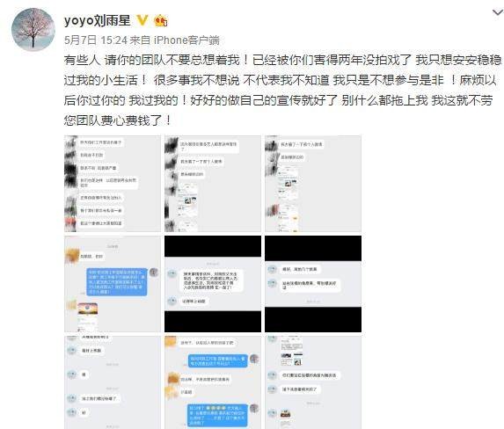Viewport: 504px width, 429px height.
Task: Open middle-row thumbnail with blue message bubble
Action: [113, 284]
